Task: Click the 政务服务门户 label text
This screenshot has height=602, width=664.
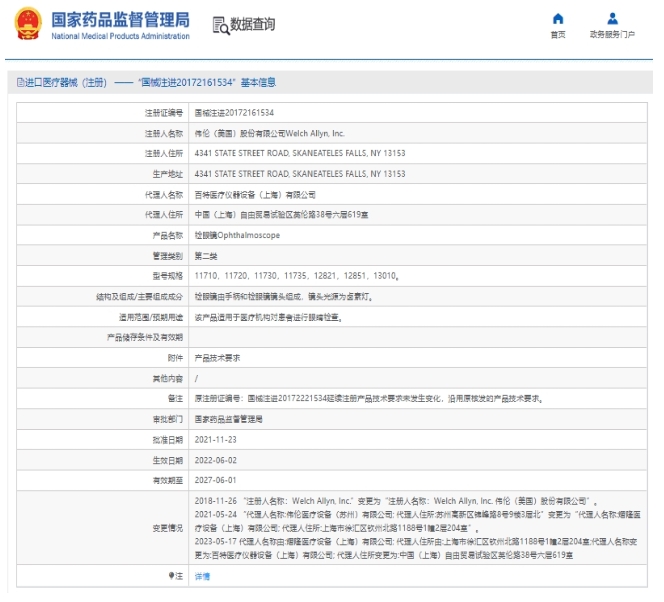Action: coord(612,35)
